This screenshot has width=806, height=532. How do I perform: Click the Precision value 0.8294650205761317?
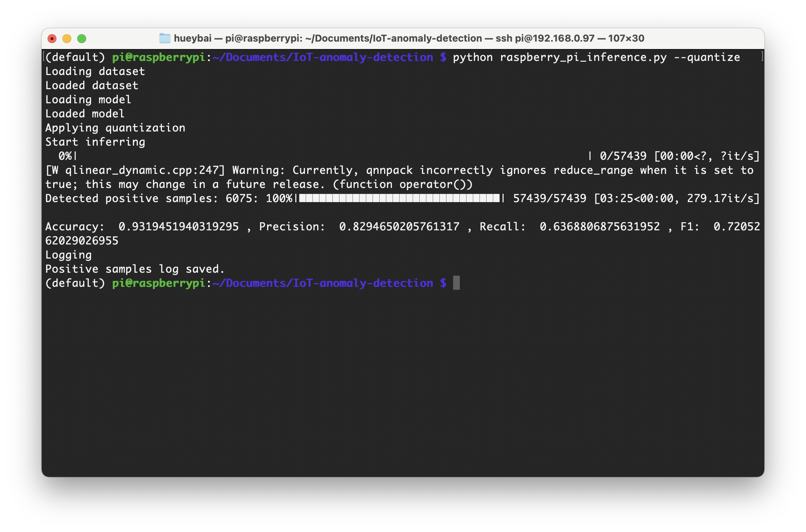399,227
